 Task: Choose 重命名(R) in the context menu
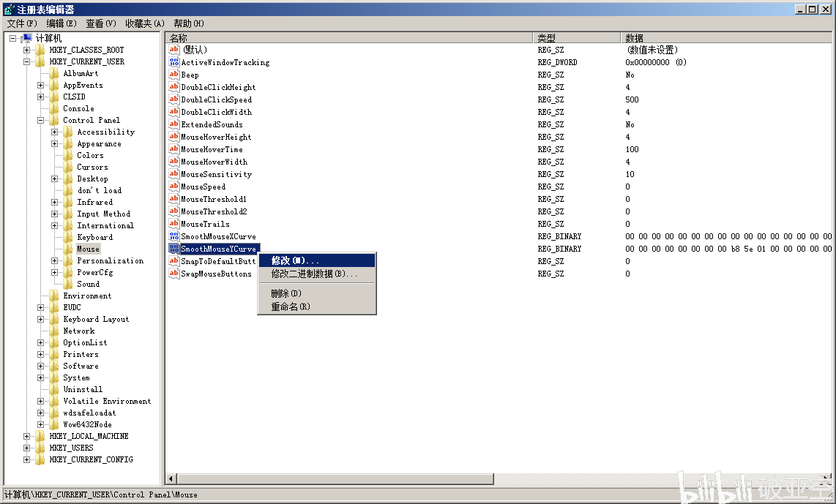pyautogui.click(x=317, y=307)
